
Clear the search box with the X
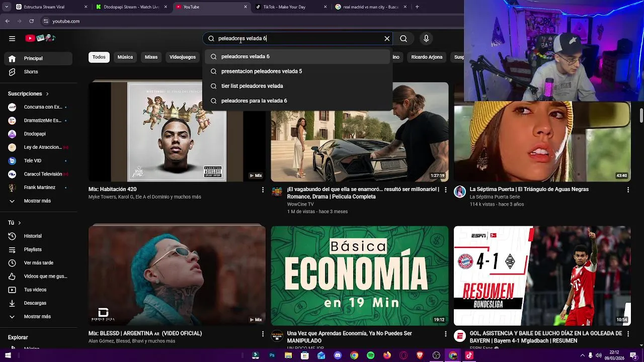point(387,38)
